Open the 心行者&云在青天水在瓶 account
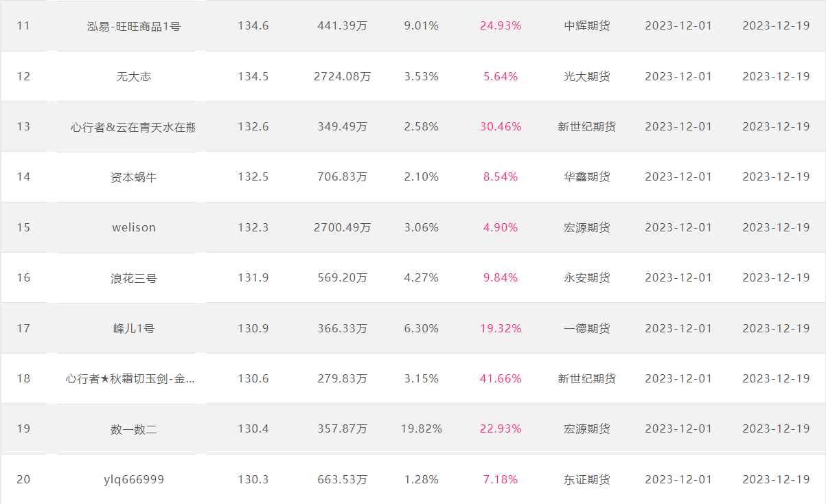Viewport: 826px width, 504px height. [133, 126]
